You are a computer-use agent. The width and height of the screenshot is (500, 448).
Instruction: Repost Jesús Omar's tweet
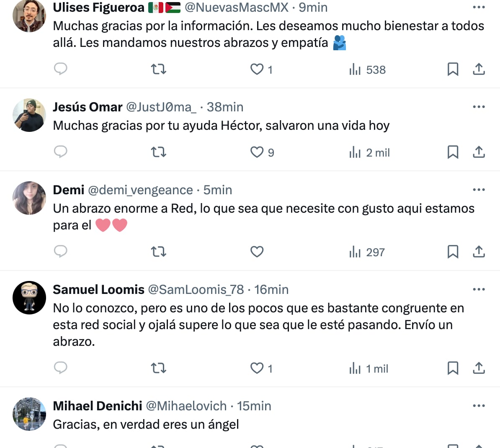(x=159, y=152)
